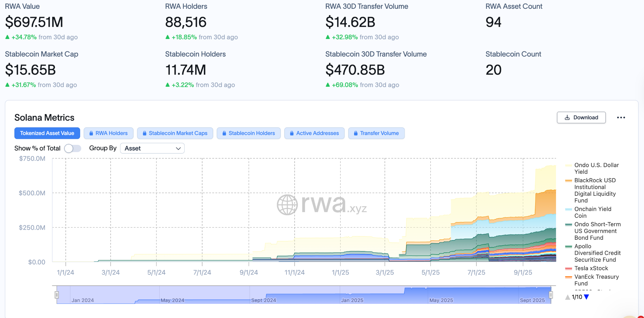Go to previous legend page arrow

pos(568,297)
